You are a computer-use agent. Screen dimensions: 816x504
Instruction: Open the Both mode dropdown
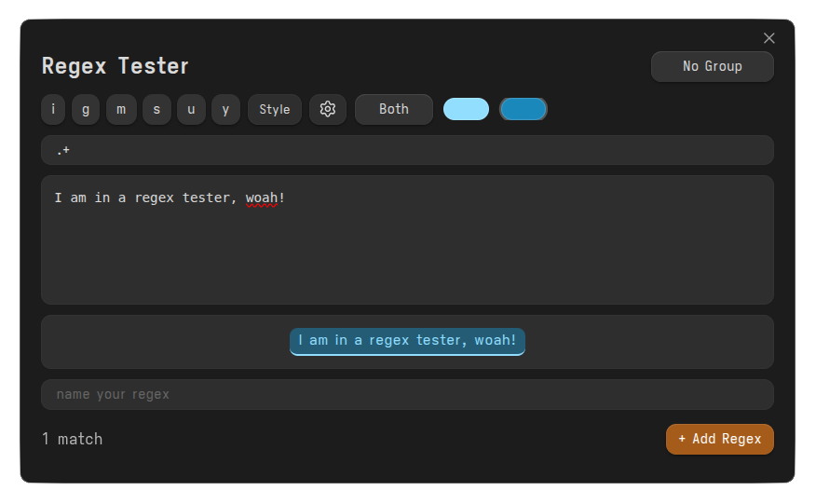tap(393, 109)
